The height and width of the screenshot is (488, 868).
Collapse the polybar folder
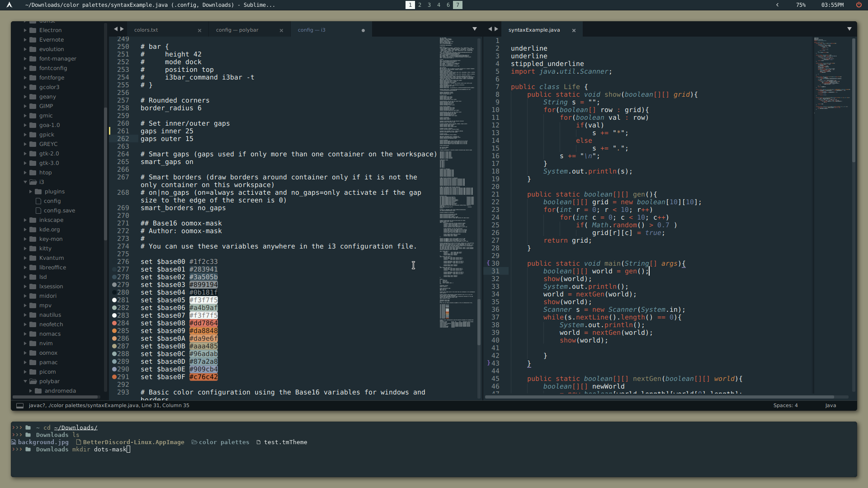coord(25,381)
